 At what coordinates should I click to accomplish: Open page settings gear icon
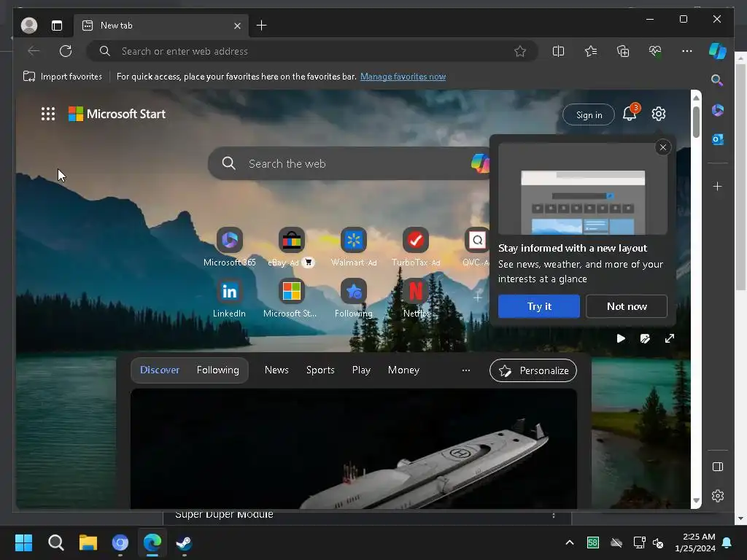click(x=659, y=114)
